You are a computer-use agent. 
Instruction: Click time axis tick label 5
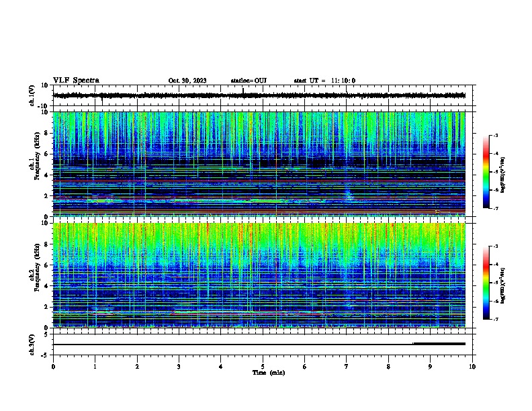point(263,367)
